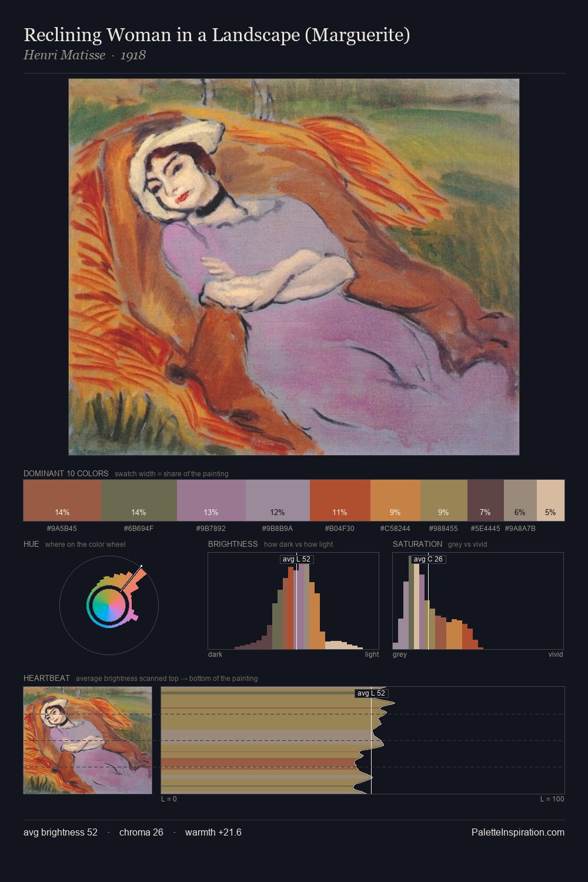Image resolution: width=588 pixels, height=882 pixels.
Task: Click the '#9B7892' hex code text
Action: tap(211, 528)
